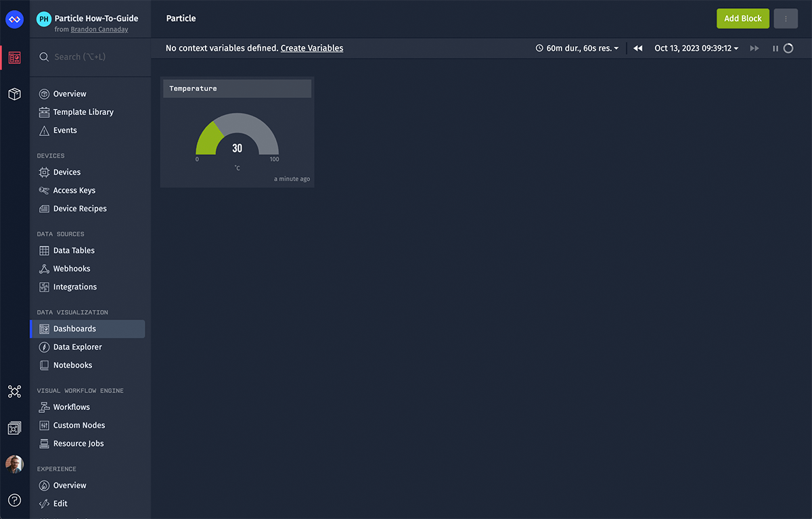The height and width of the screenshot is (519, 812).
Task: Click the Temperature block title
Action: (193, 89)
